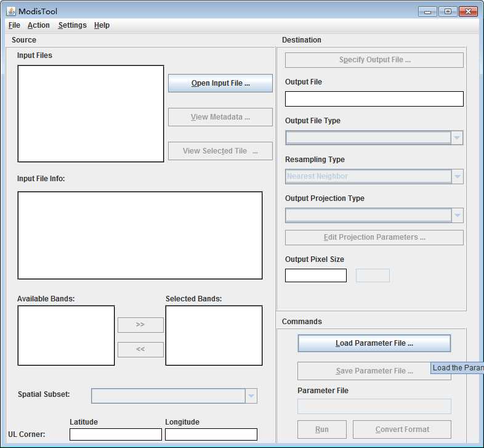Click inside the Available Bands list

[x=66, y=335]
